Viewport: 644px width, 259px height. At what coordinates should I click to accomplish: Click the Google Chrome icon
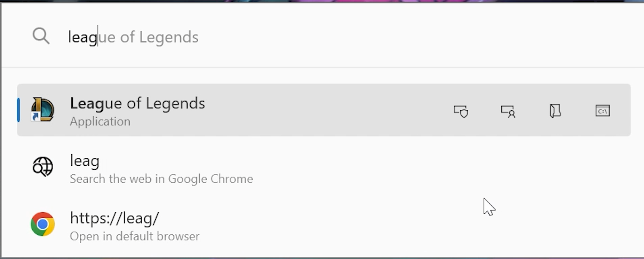pyautogui.click(x=42, y=224)
